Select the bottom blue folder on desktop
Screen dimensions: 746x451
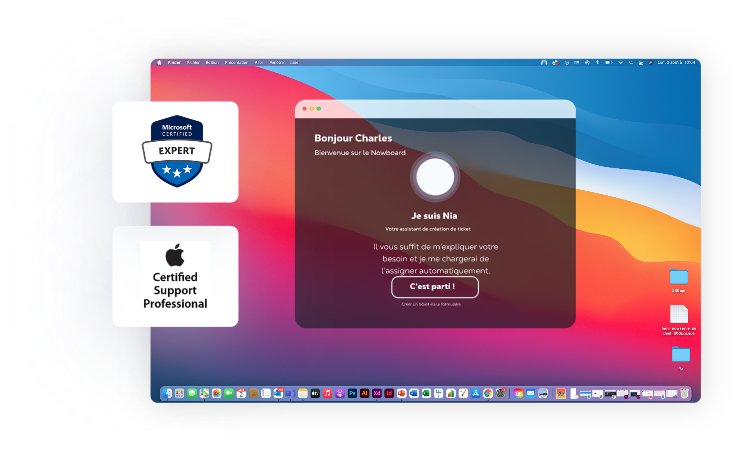(681, 354)
